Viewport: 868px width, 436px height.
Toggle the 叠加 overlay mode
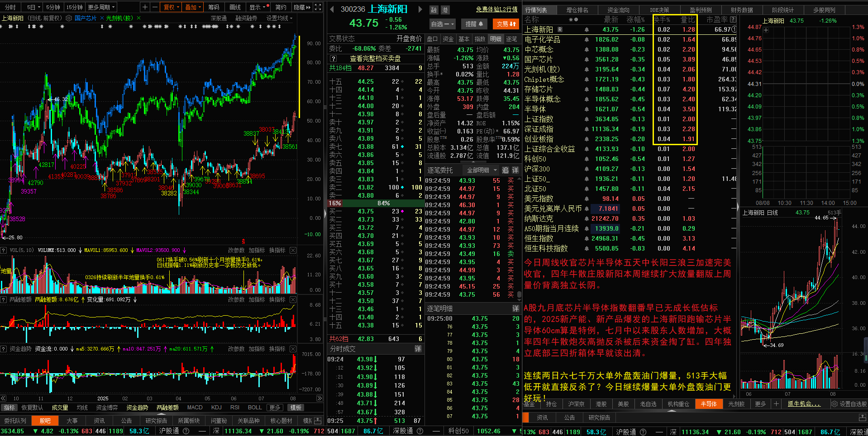tap(193, 7)
